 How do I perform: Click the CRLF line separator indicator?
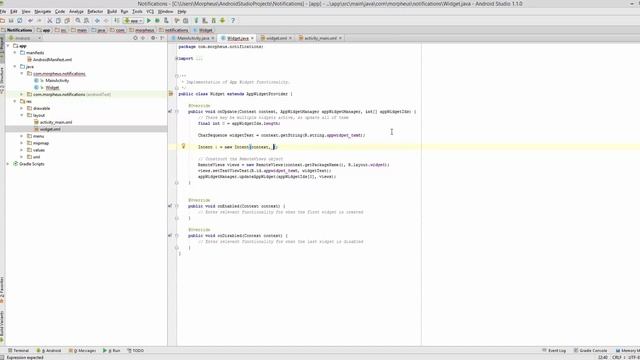tap(618, 357)
